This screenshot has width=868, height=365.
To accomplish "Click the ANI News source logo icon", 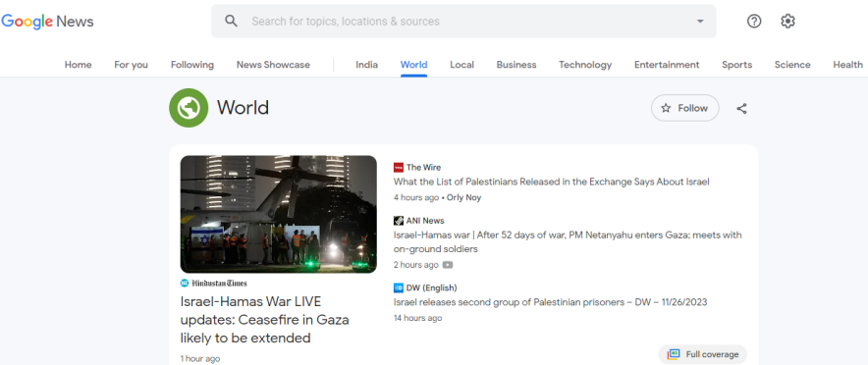I will coord(399,221).
